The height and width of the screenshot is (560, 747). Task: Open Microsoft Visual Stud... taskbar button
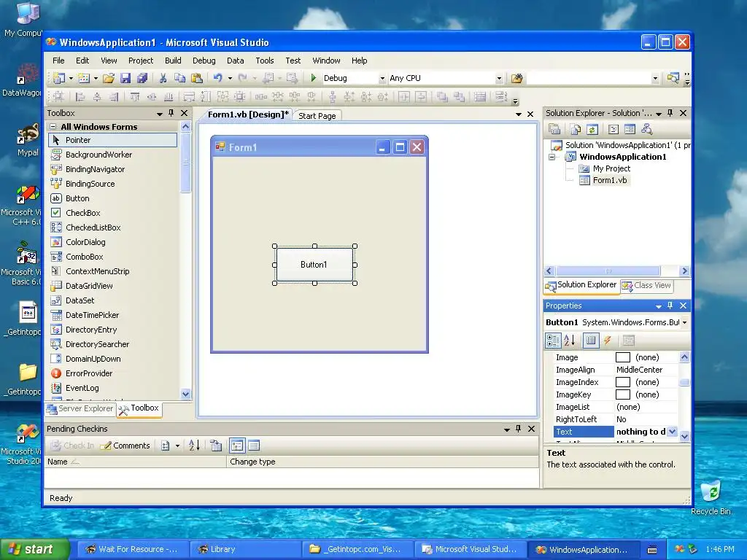[470, 549]
